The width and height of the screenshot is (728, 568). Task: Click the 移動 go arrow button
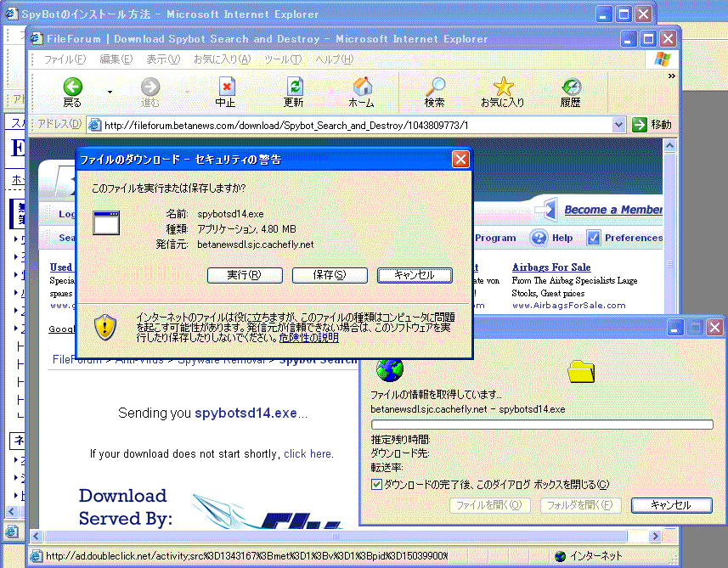pyautogui.click(x=640, y=125)
